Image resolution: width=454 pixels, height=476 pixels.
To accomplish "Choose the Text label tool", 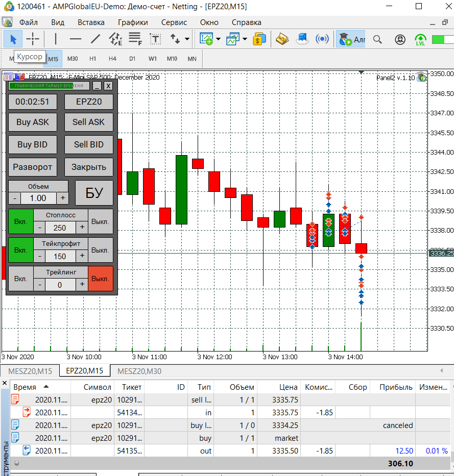I will click(x=155, y=39).
